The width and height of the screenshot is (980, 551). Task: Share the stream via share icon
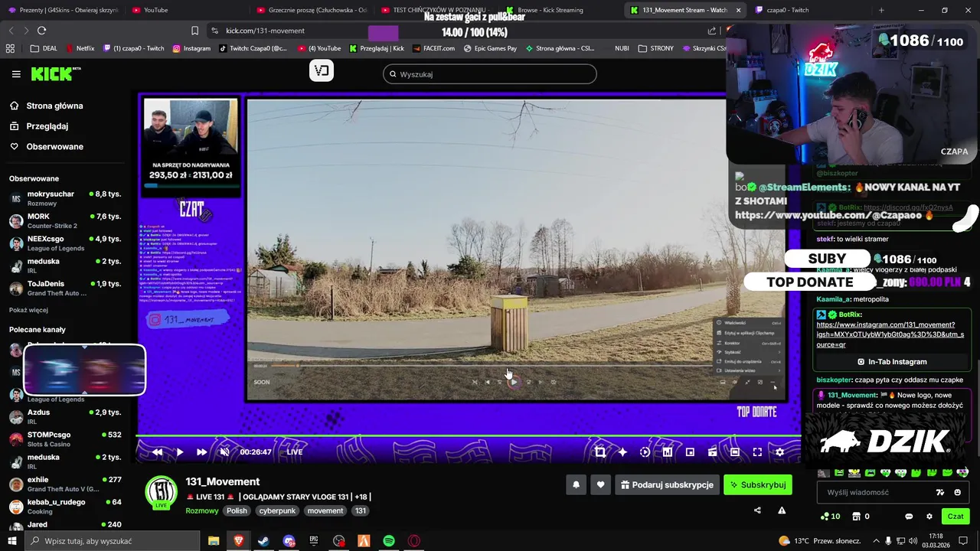point(757,510)
